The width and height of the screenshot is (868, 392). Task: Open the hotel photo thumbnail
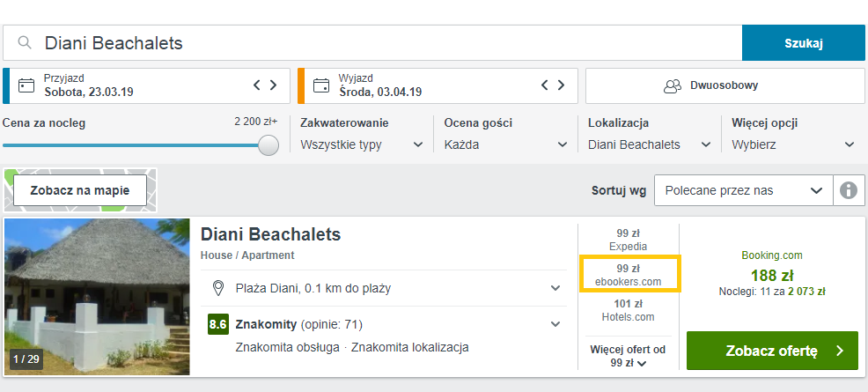pos(97,297)
